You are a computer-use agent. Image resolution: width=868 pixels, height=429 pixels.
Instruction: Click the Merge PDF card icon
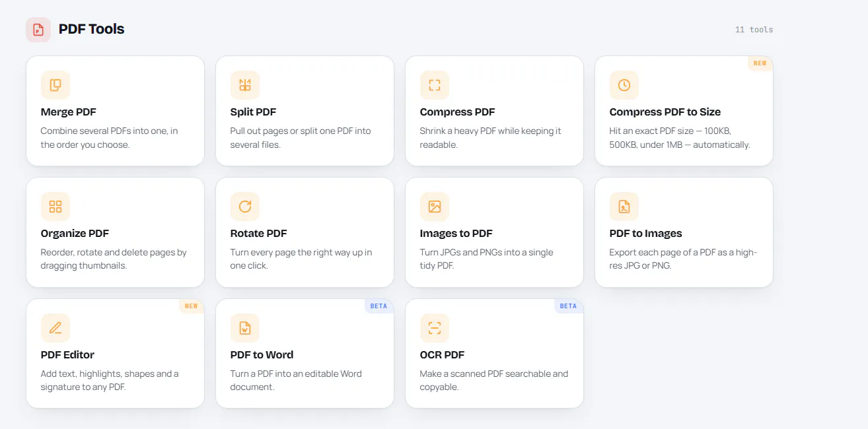click(55, 85)
